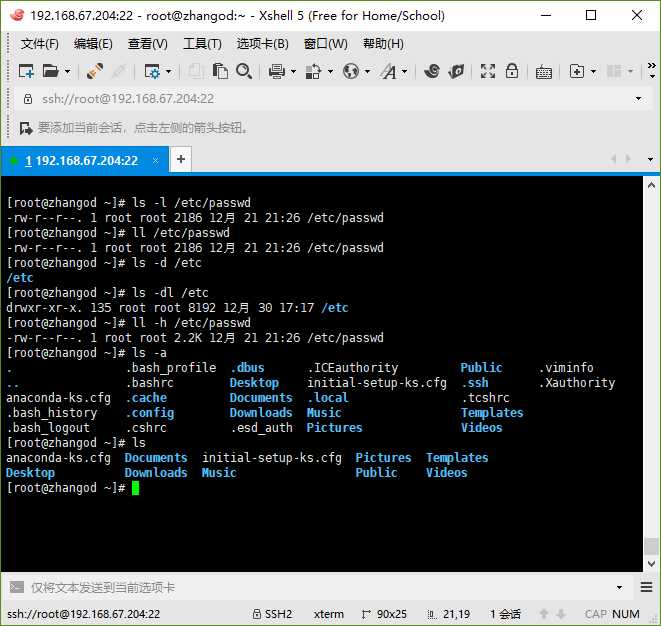Expand the Print dropdown arrow
661x626 pixels.
click(293, 72)
